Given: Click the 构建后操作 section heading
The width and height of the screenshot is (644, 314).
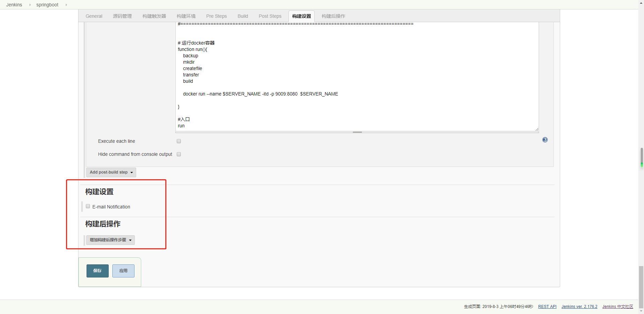Looking at the screenshot, I should pyautogui.click(x=103, y=224).
